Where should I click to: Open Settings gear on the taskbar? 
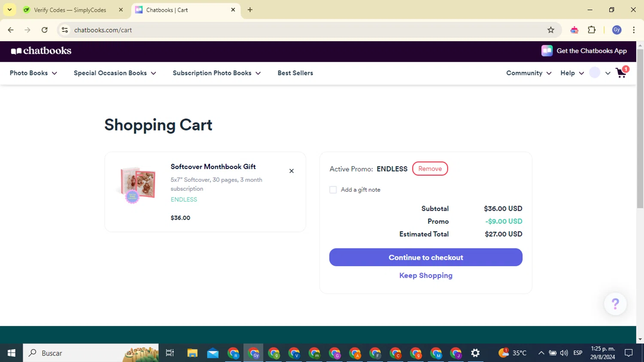(475, 353)
